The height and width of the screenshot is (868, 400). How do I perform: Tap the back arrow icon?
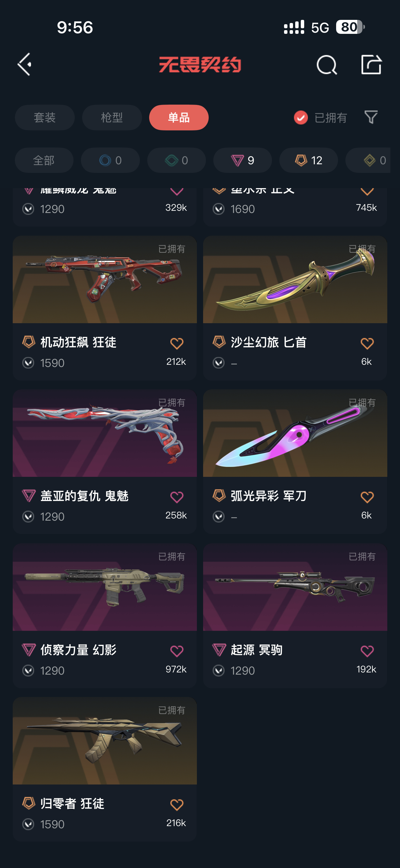click(24, 64)
